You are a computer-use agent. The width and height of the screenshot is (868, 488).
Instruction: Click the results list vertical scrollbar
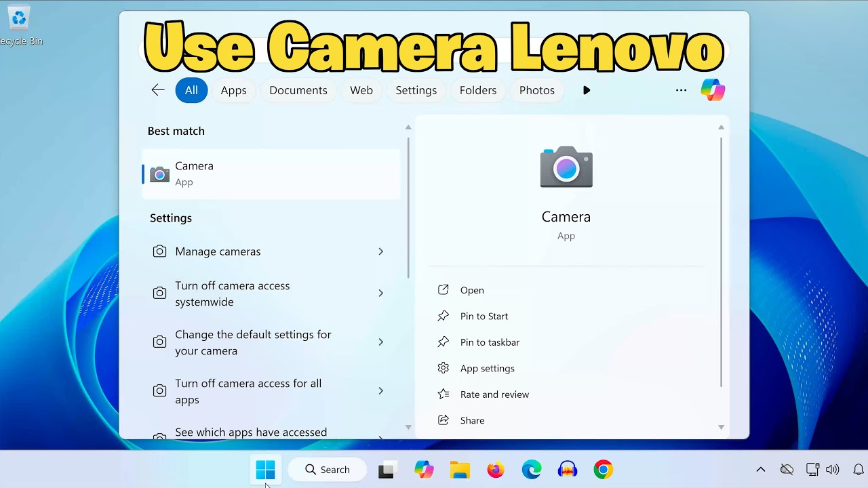tap(408, 207)
